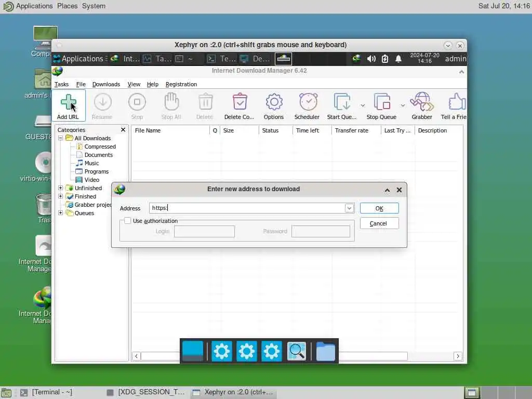
Task: Open the Grabber tool icon
Action: (422, 101)
